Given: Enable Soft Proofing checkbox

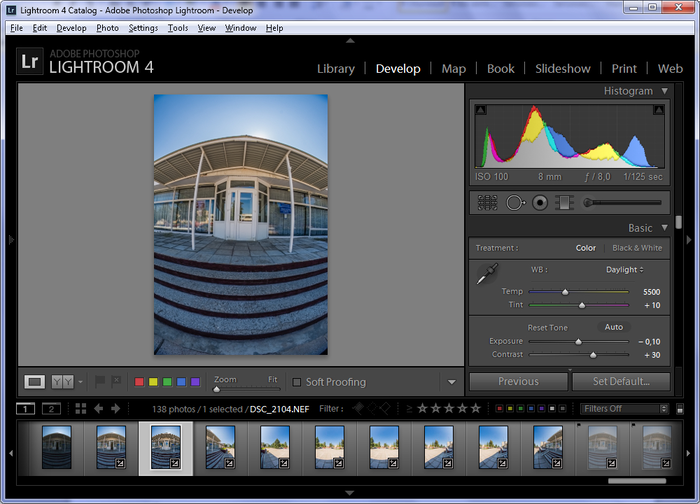Looking at the screenshot, I should point(296,382).
